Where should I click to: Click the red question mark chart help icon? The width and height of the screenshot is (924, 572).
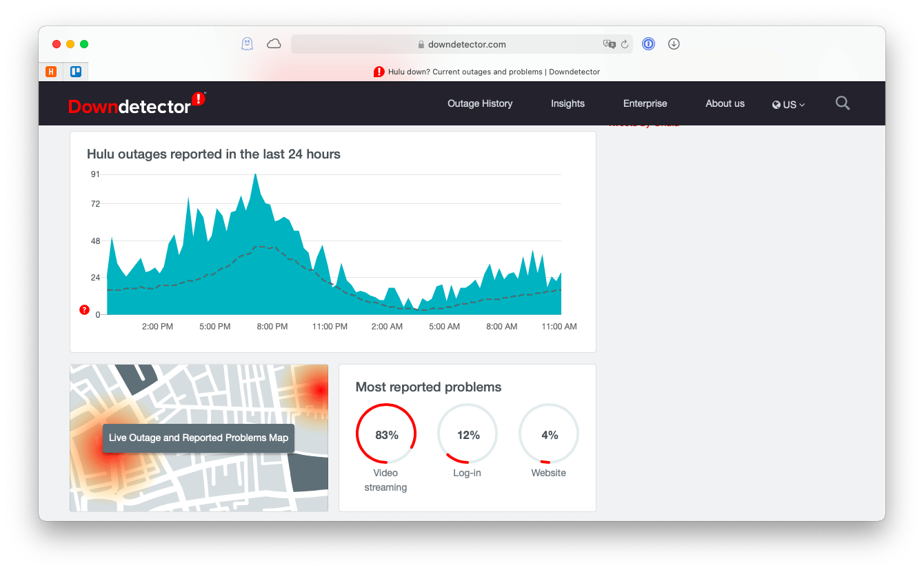point(85,310)
